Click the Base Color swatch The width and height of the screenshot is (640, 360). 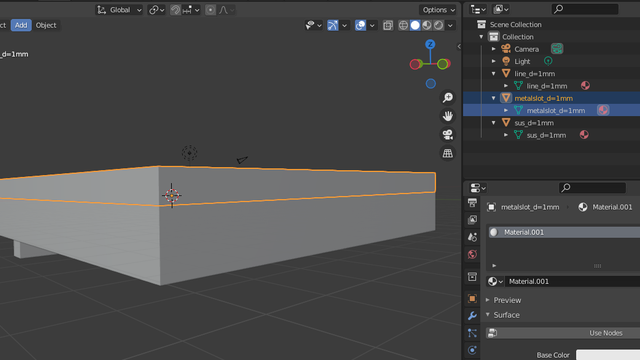coord(608,355)
